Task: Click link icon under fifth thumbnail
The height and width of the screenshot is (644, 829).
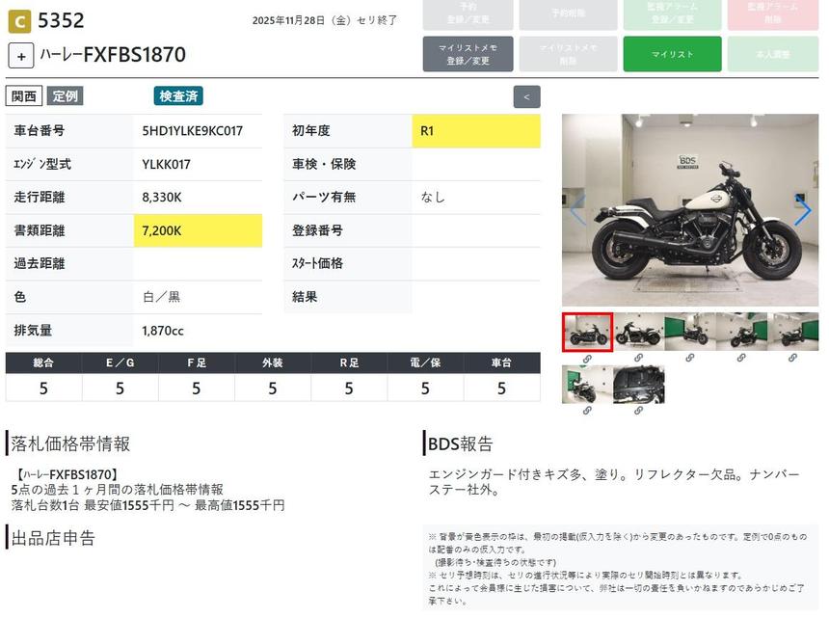Action: [793, 359]
